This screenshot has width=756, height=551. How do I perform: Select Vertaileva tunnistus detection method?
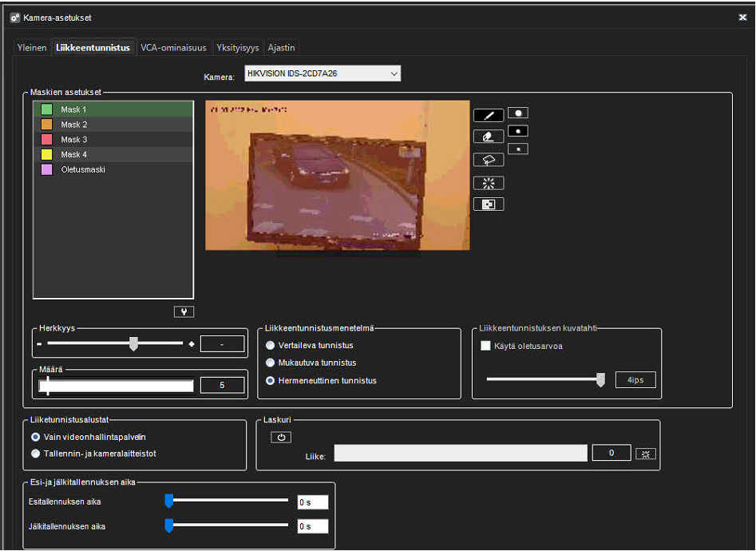(271, 346)
